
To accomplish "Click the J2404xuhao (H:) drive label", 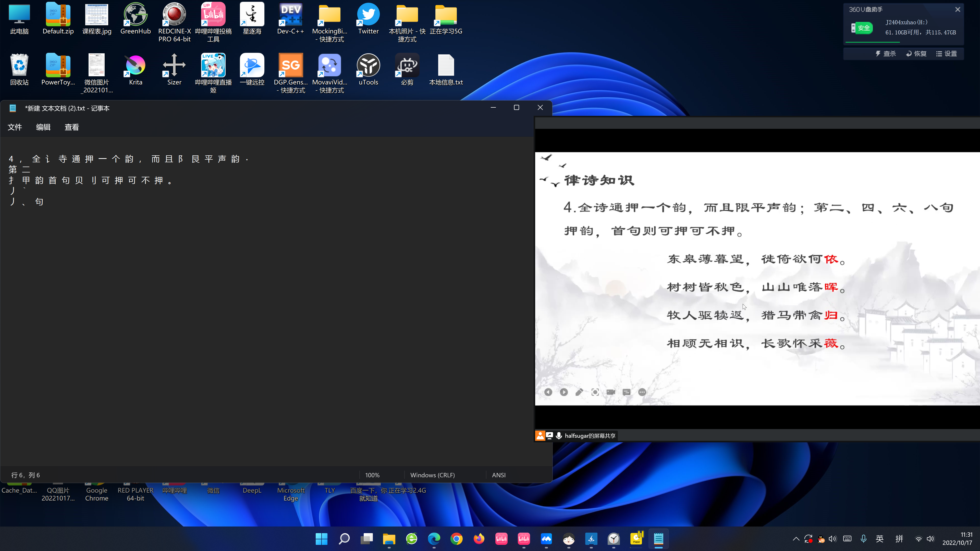I will click(906, 22).
